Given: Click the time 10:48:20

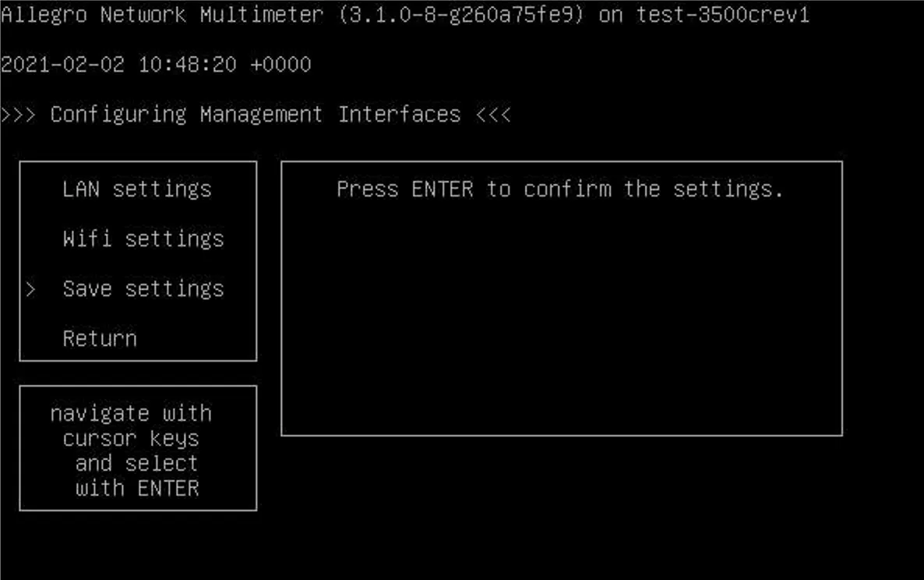Looking at the screenshot, I should click(187, 65).
